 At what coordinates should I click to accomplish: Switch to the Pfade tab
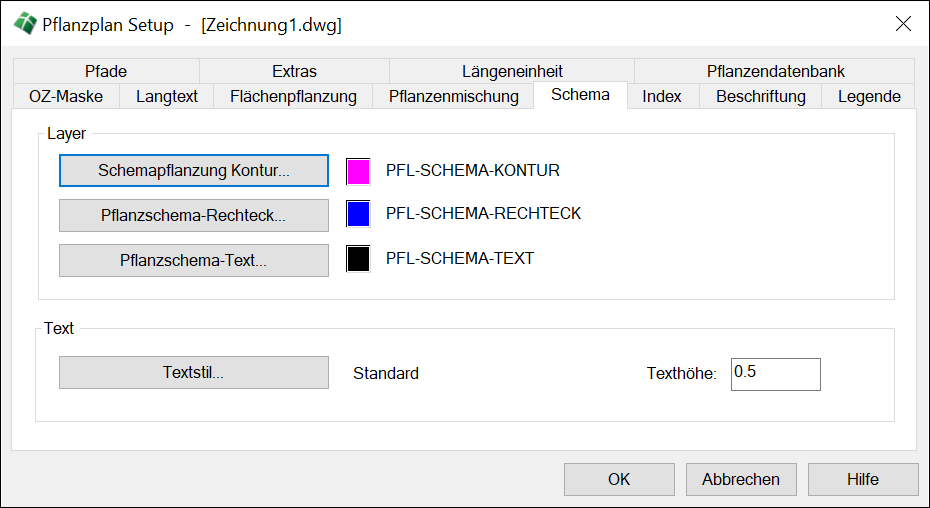(106, 71)
